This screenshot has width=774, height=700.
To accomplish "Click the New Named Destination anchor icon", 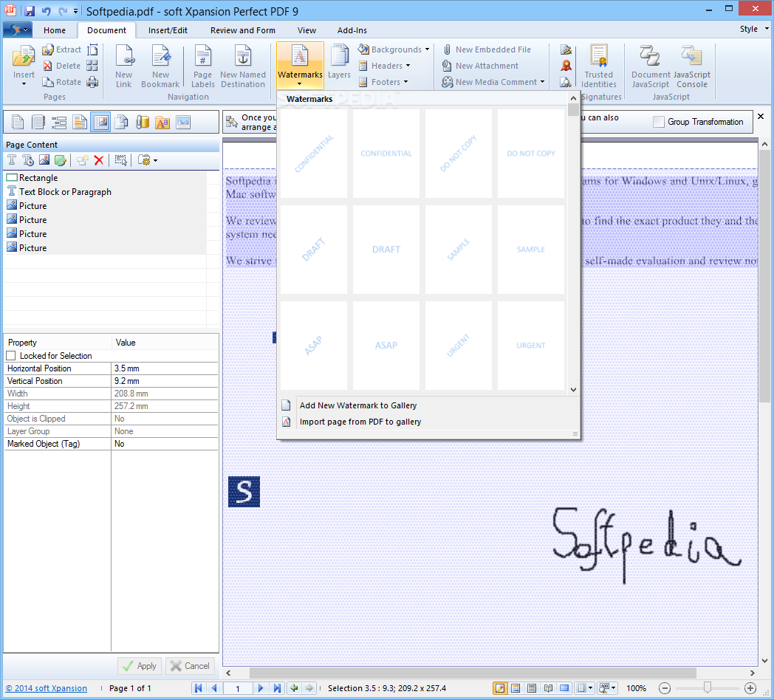I will 242,56.
